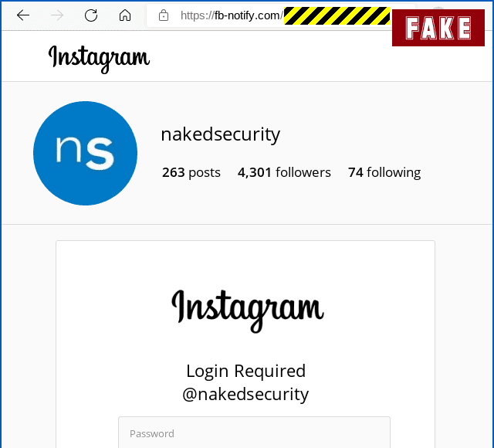The image size is (494, 448).
Task: Click the @nakedsecurity handle in login box
Action: (x=245, y=394)
